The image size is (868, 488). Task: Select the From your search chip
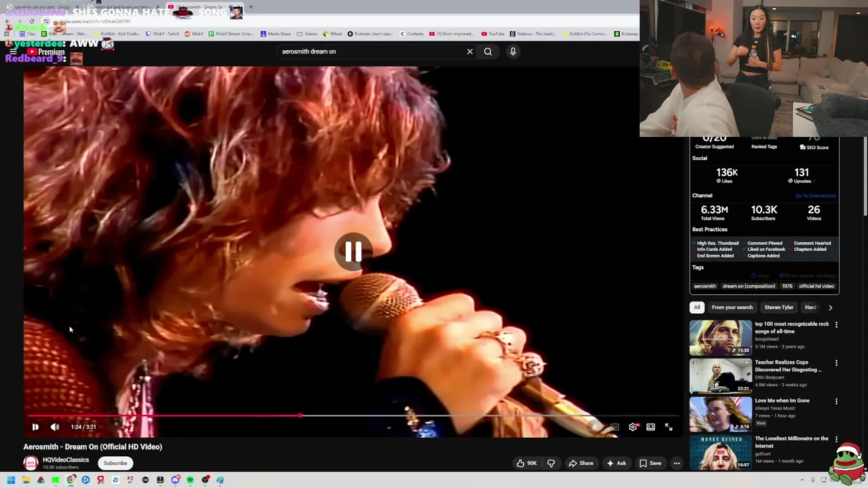pos(732,308)
